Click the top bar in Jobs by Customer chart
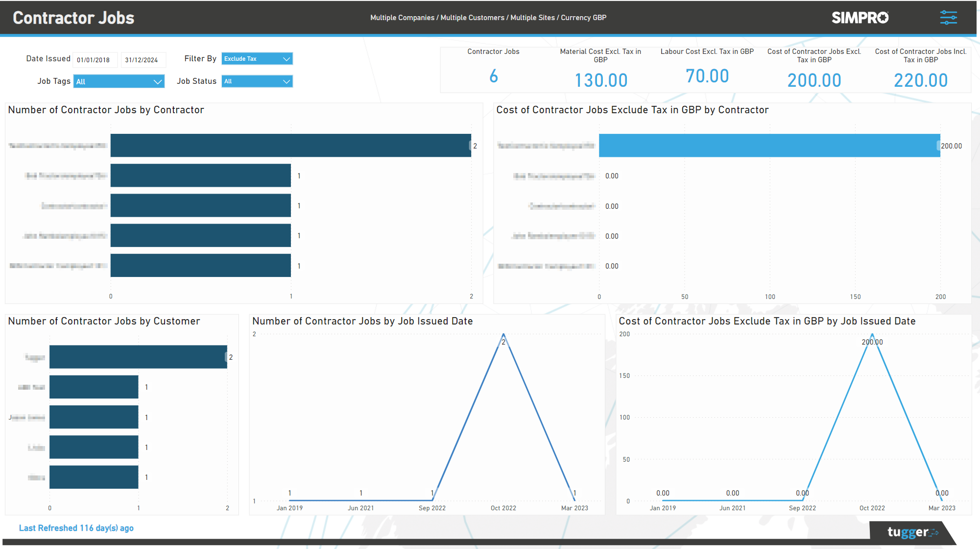980x549 pixels. (138, 357)
